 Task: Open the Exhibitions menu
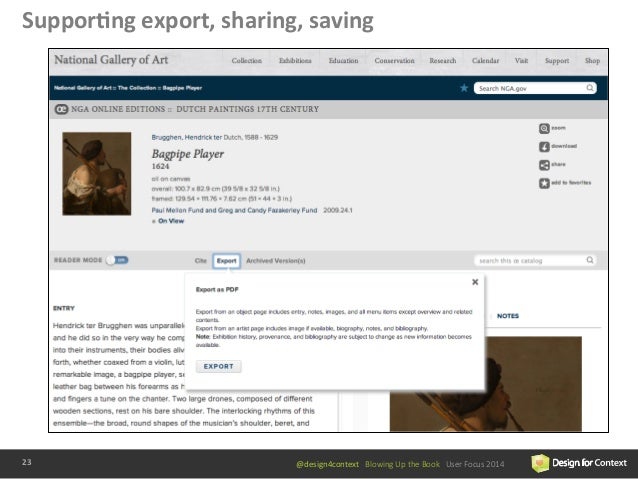295,61
